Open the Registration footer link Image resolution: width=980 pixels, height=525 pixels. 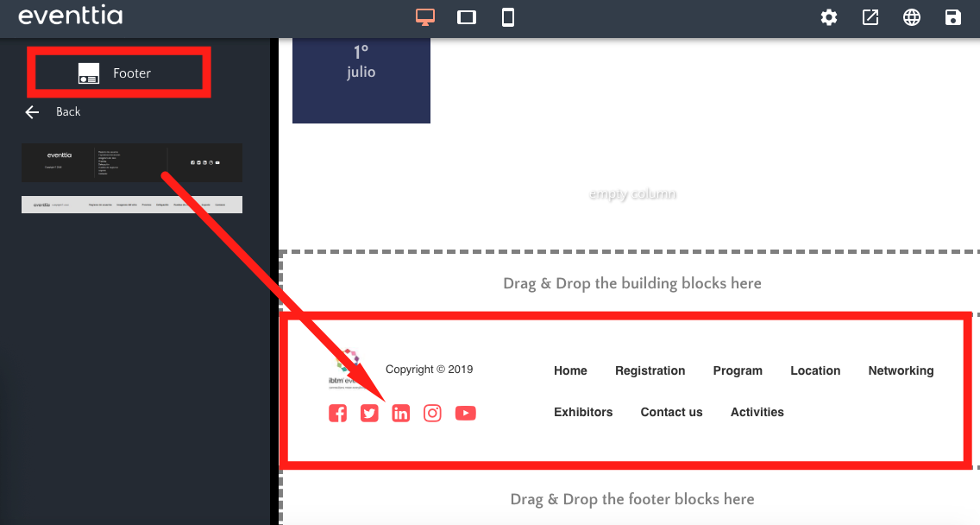click(650, 370)
